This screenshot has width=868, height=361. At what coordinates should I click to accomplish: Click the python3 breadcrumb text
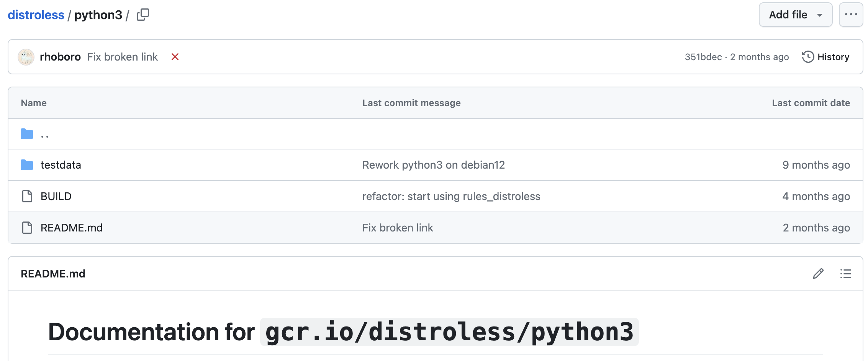tap(98, 15)
